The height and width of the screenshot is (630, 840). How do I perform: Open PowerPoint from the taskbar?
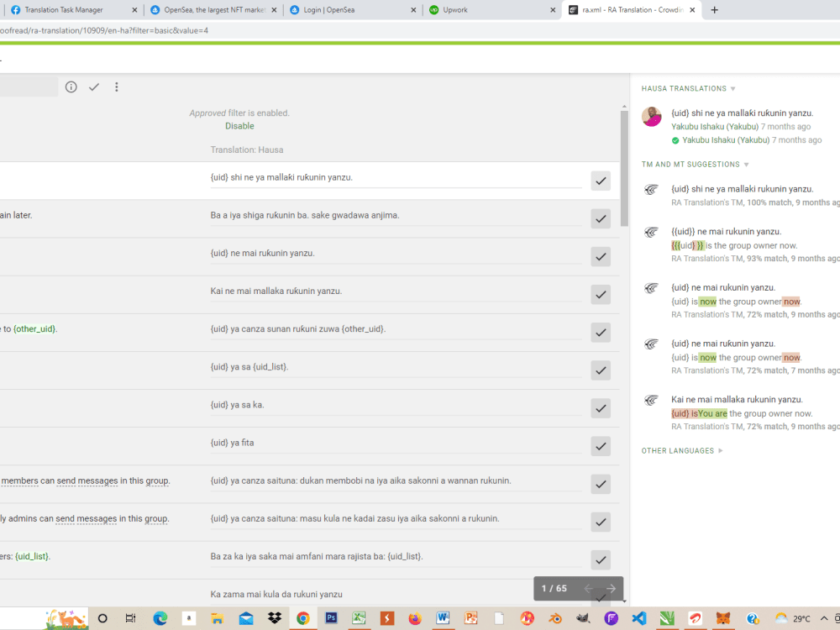[x=471, y=617]
